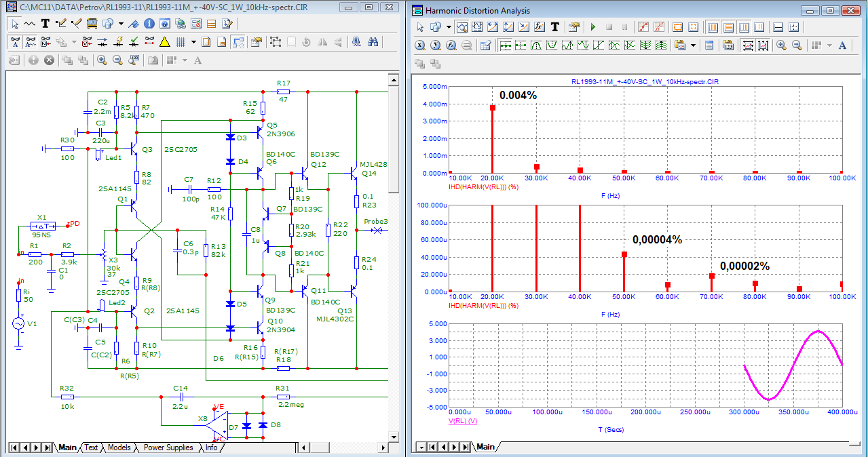Screen dimensions: 868x457
Task: Click the analysis Properties icon before Run
Action: tap(573, 27)
